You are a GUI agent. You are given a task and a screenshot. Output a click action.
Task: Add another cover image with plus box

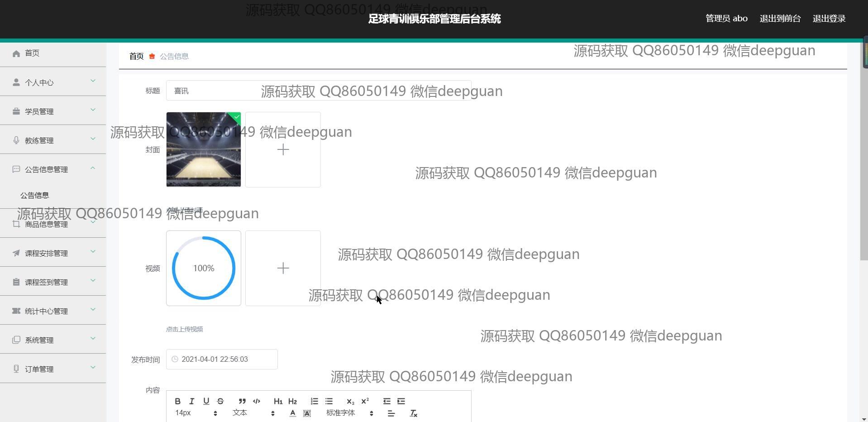(283, 149)
